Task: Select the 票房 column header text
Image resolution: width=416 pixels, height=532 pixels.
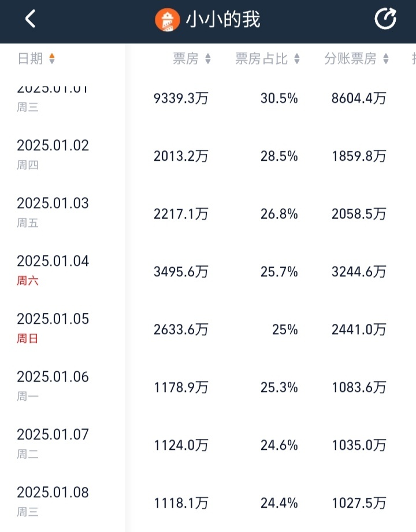Action: point(185,59)
